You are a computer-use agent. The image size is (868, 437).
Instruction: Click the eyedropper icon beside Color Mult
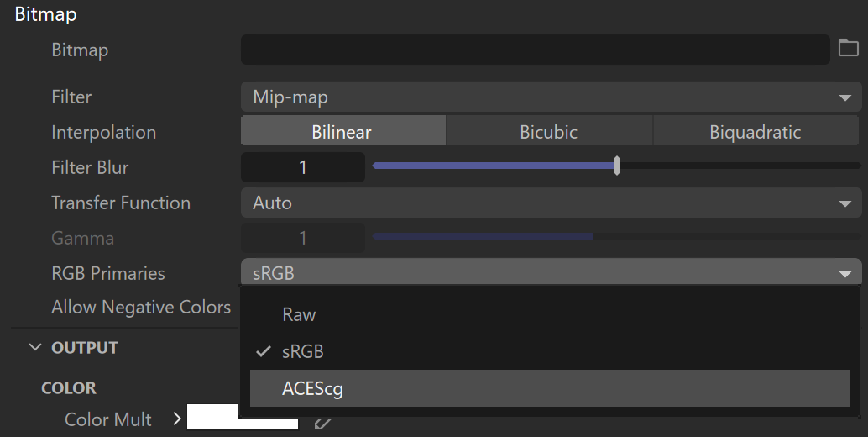(322, 422)
